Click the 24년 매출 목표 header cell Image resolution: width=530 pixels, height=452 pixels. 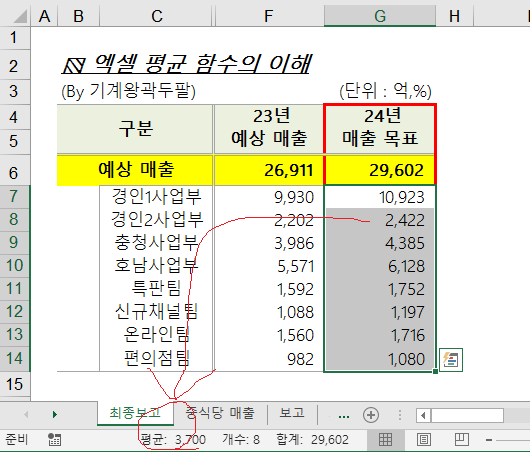coord(380,129)
